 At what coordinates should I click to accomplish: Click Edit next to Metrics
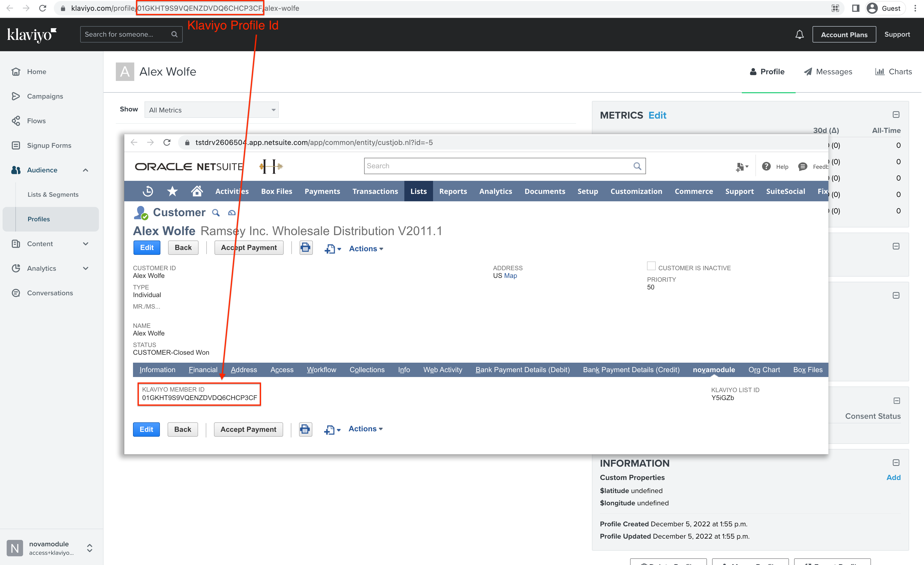(x=657, y=115)
